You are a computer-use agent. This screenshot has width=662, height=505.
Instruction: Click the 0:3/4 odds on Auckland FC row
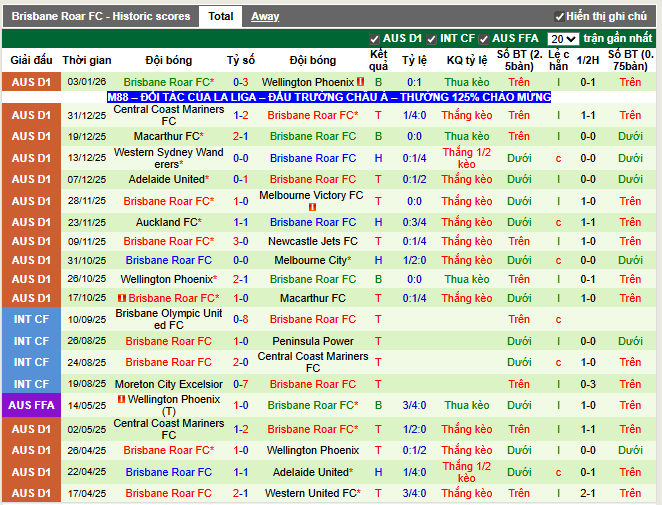[x=414, y=222]
